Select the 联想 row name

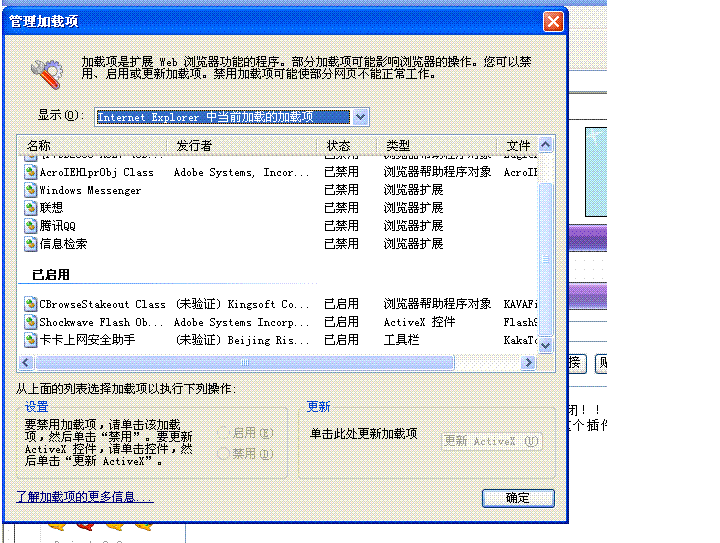tap(51, 208)
